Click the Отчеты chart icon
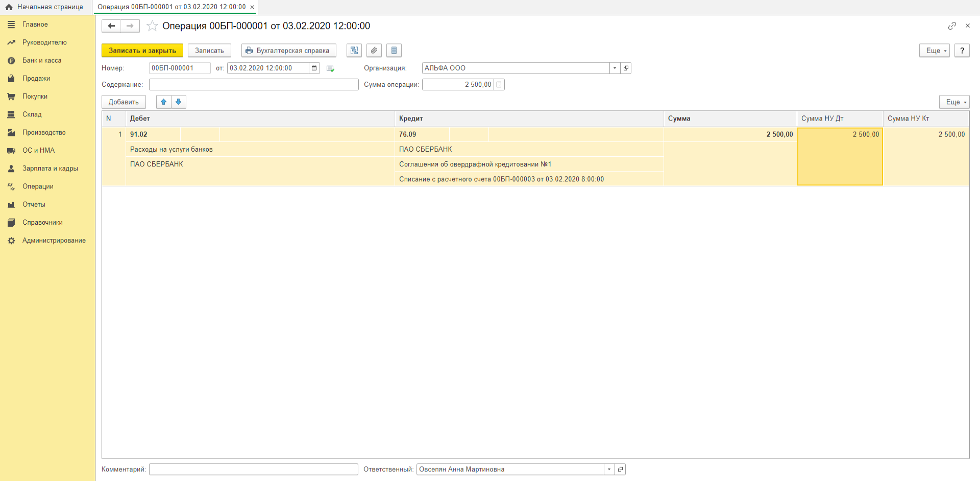Viewport: 980px width, 481px height. [11, 204]
